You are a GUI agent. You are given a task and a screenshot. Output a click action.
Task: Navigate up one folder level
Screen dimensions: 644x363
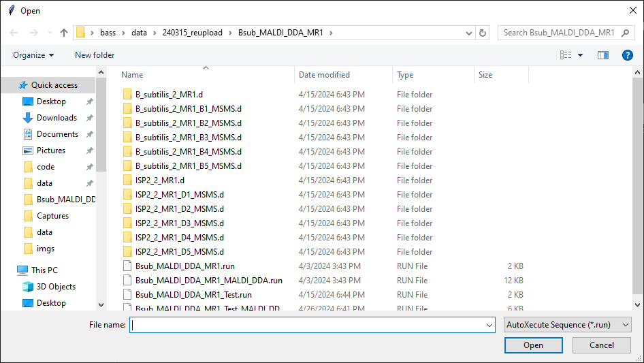(64, 33)
